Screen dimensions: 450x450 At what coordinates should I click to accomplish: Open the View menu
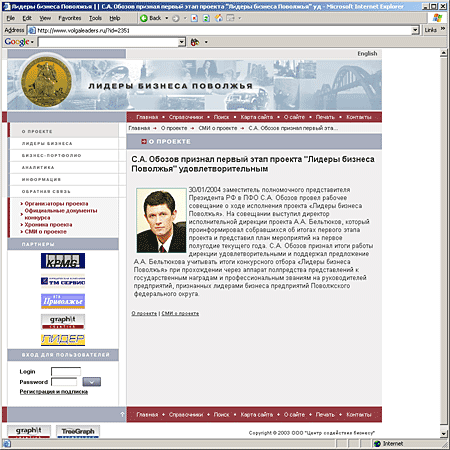(x=45, y=18)
